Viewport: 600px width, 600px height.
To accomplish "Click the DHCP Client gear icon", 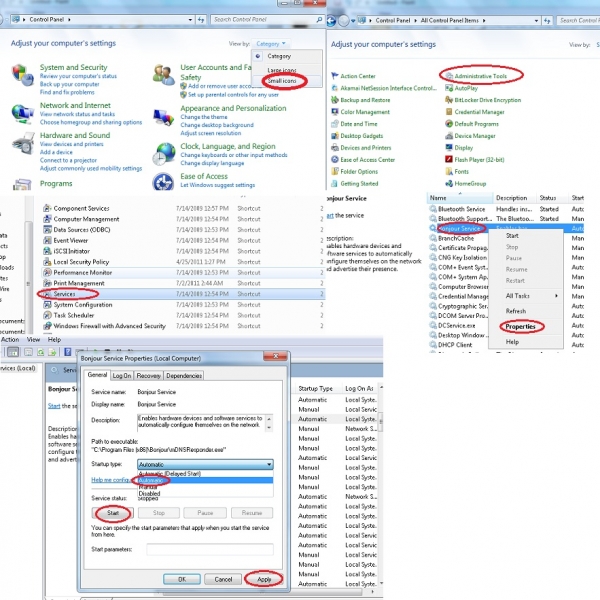I will [x=433, y=344].
